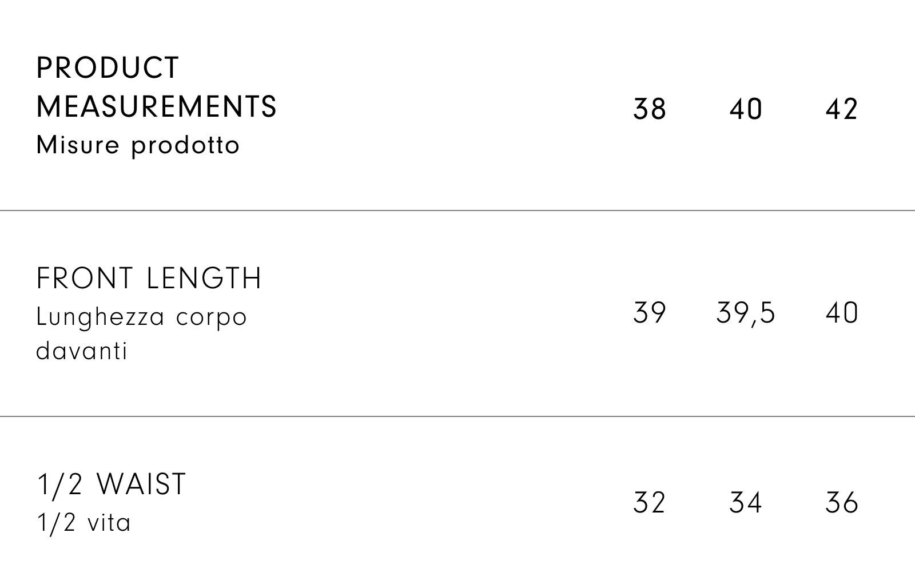The width and height of the screenshot is (915, 588).
Task: Click the word LENGTH in the row label
Action: pos(204,279)
